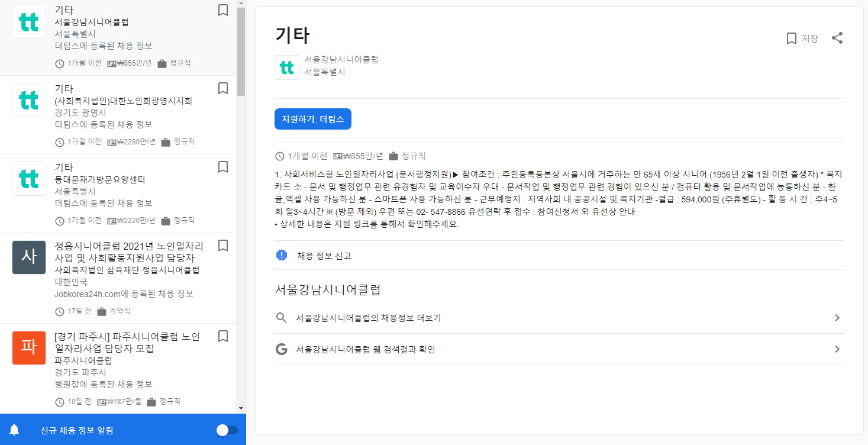868x445 pixels.
Task: Click the 파 avatar of 파주시니어클럽 listing
Action: [x=29, y=348]
